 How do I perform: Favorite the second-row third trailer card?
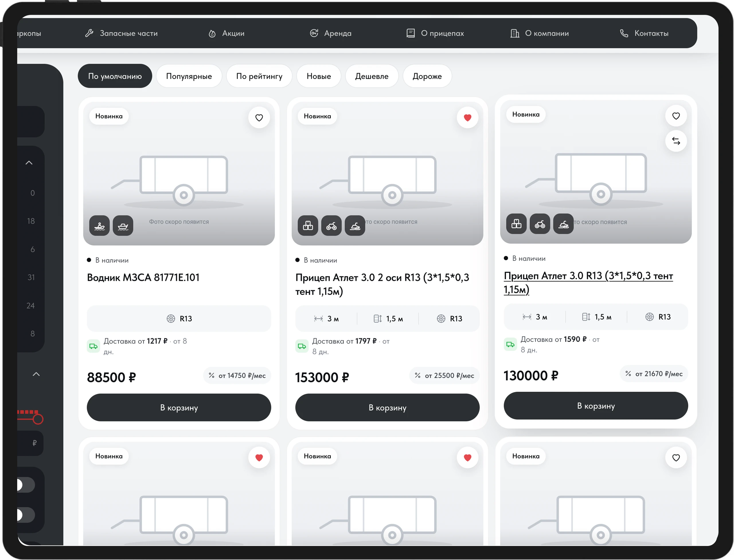(676, 458)
